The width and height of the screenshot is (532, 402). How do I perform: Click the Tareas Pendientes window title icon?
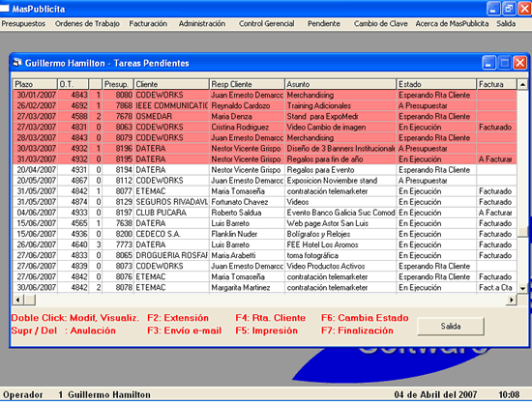[x=17, y=63]
